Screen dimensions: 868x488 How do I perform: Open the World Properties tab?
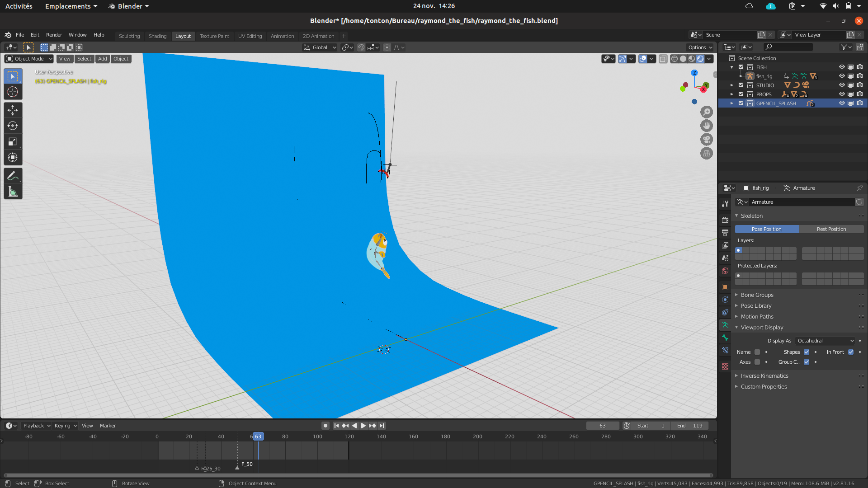(725, 271)
